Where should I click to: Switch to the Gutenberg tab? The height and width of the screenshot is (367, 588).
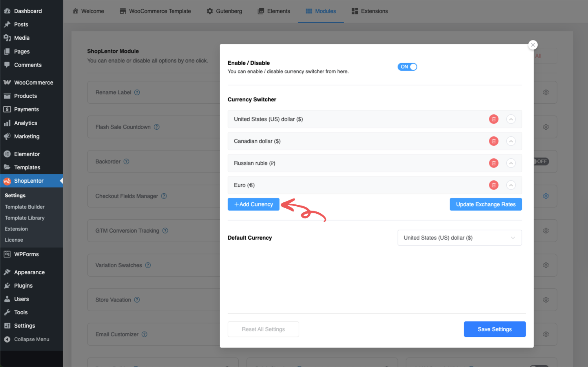225,11
